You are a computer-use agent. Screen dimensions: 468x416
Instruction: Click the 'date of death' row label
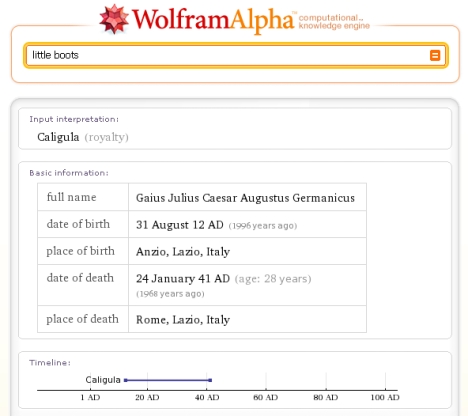pos(80,278)
